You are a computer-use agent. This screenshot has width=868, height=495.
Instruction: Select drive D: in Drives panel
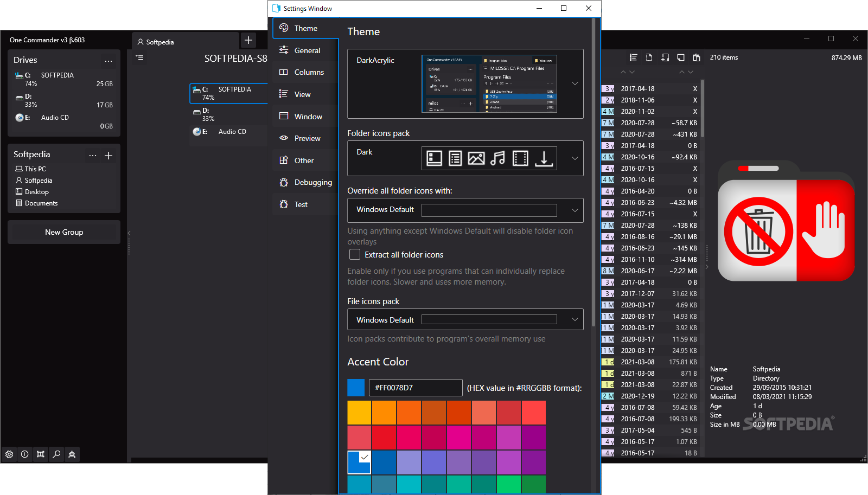pyautogui.click(x=64, y=100)
